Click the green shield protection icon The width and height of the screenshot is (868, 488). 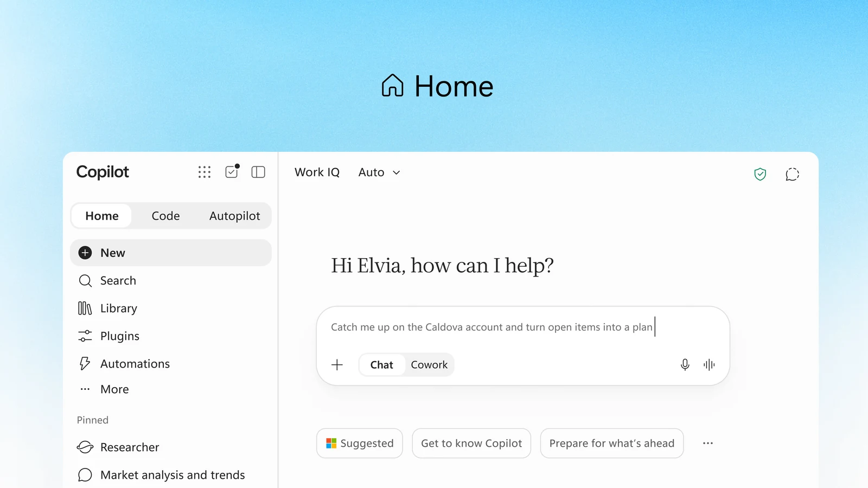tap(760, 174)
